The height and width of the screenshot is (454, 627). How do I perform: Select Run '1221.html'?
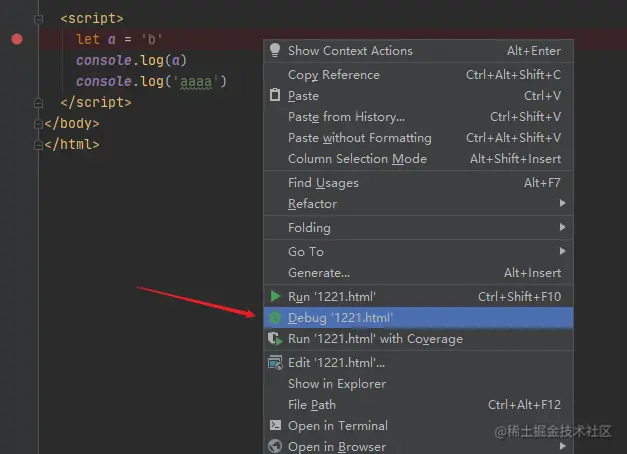click(419, 296)
